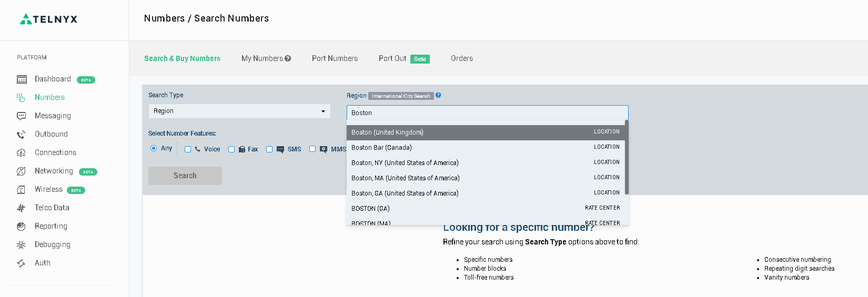Open the Dashboard icon in sidebar
This screenshot has height=297, width=868.
(22, 79)
